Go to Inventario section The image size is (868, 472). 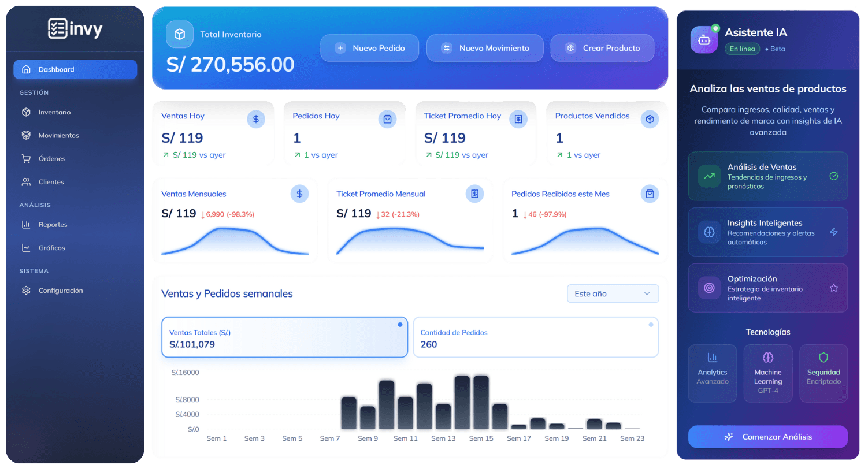[x=75, y=112]
